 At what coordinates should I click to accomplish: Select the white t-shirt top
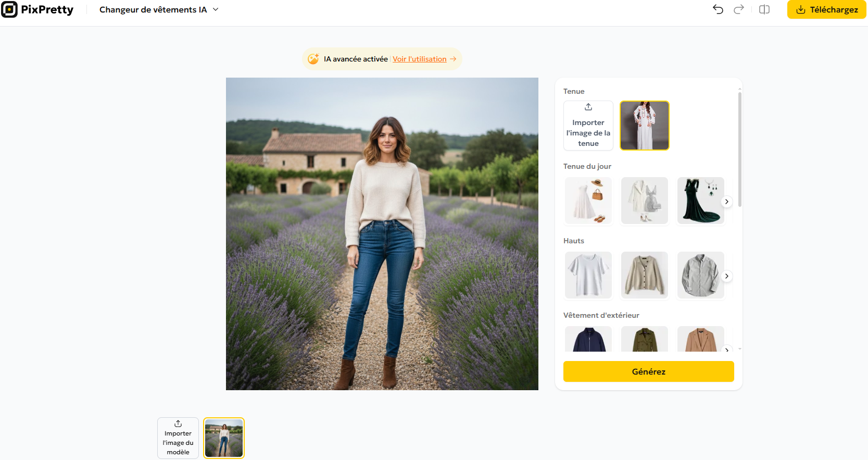point(588,275)
